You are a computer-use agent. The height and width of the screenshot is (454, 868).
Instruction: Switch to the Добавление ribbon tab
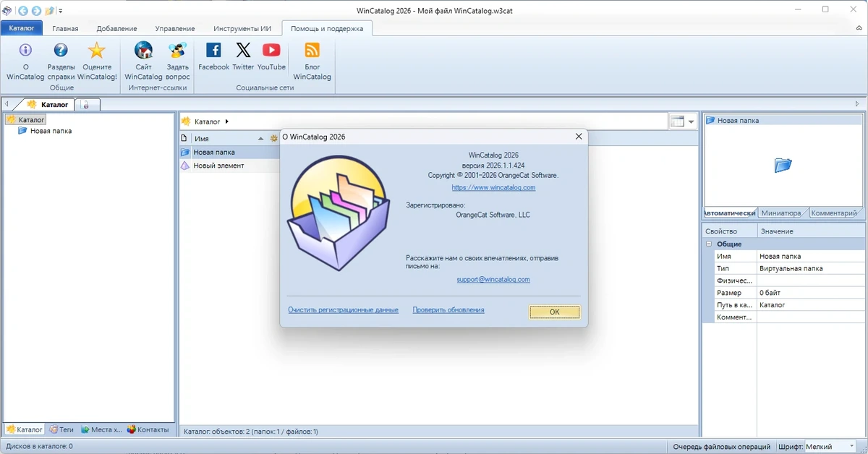point(116,28)
